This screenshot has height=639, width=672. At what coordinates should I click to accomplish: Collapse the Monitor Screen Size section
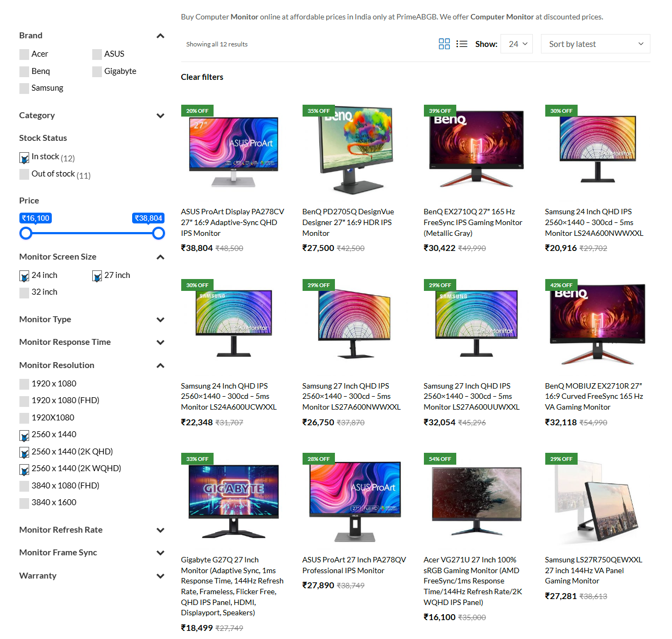160,257
